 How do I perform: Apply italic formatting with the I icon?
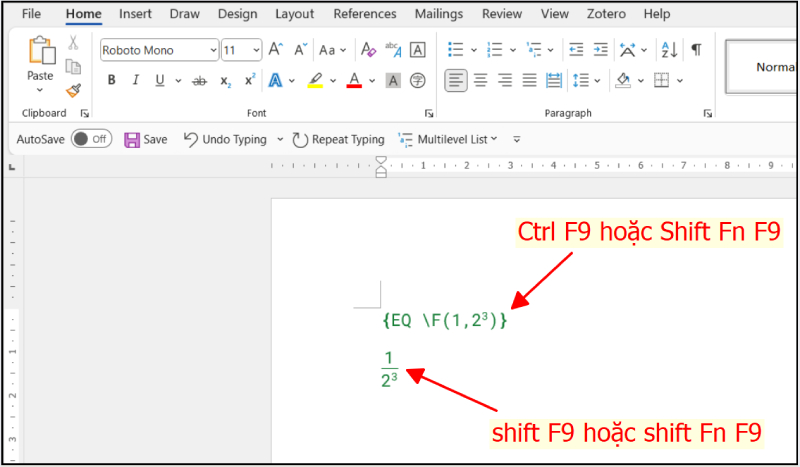coord(135,80)
